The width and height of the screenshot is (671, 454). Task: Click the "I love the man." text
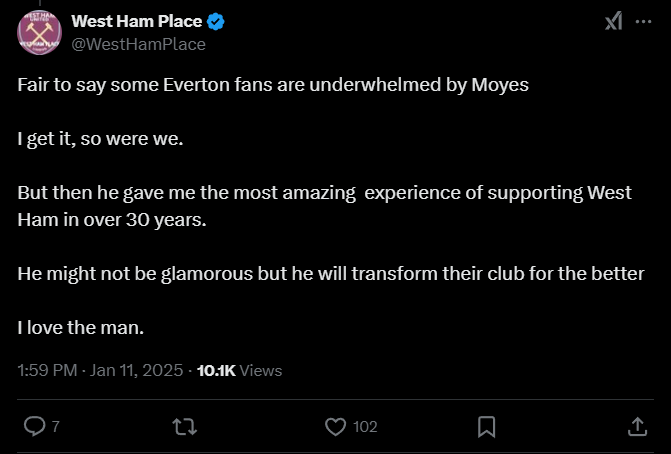[x=80, y=327]
